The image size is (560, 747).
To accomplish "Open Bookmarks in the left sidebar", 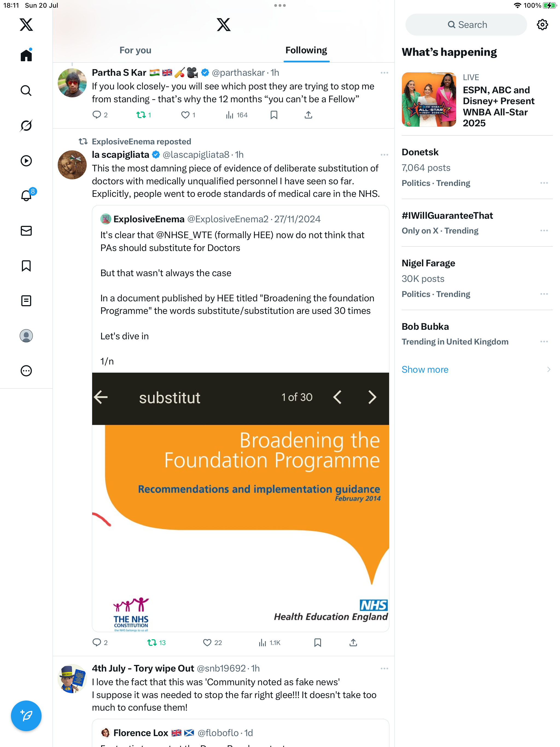I will (x=26, y=266).
